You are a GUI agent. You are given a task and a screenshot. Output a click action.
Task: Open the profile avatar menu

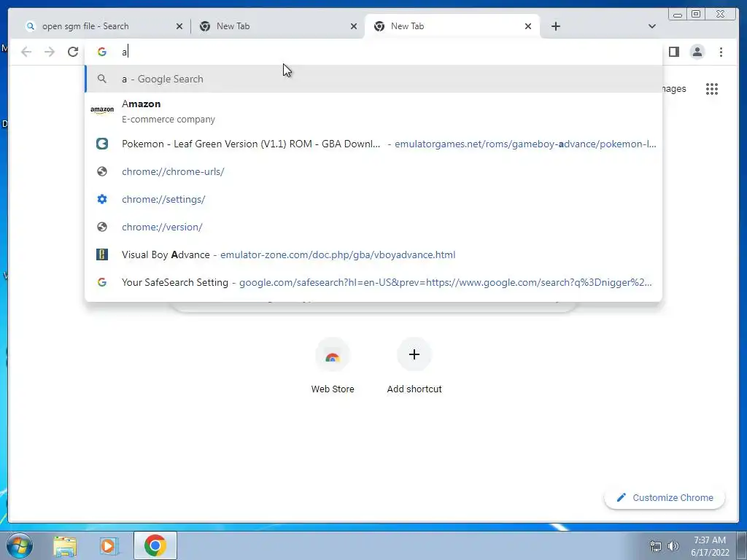pyautogui.click(x=697, y=52)
